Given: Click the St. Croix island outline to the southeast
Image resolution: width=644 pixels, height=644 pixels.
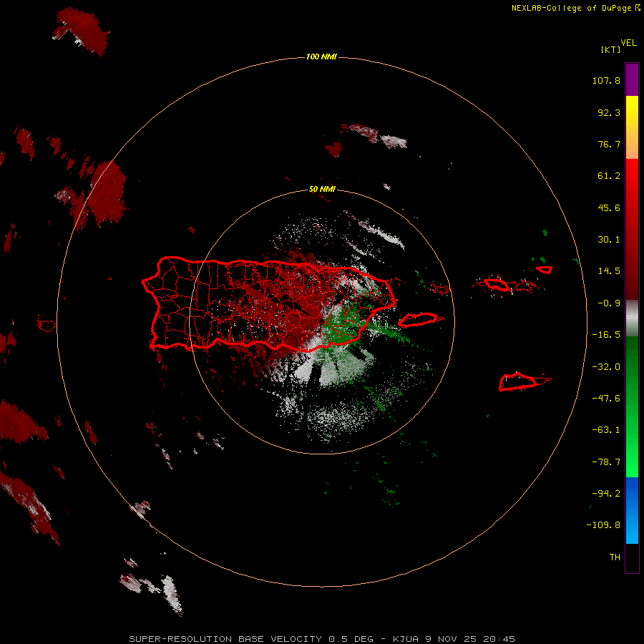Looking at the screenshot, I should (x=518, y=381).
